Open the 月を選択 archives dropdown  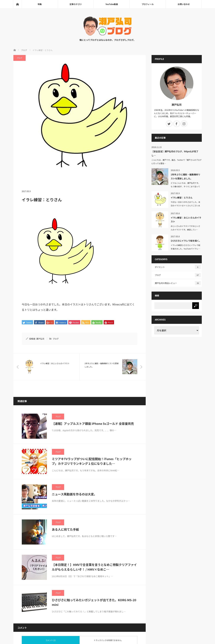pos(176,330)
